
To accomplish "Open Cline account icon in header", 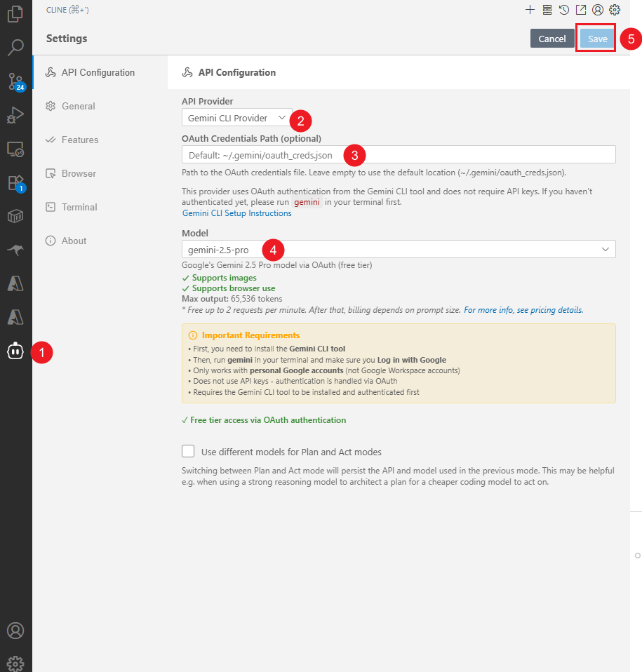I will pyautogui.click(x=598, y=10).
